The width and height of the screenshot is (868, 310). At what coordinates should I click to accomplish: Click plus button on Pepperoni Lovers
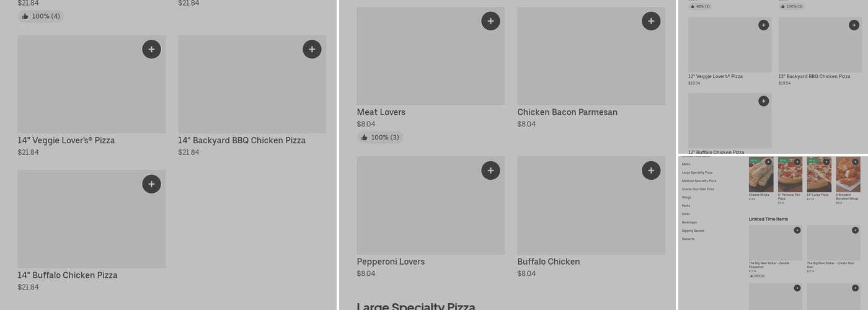tap(490, 170)
